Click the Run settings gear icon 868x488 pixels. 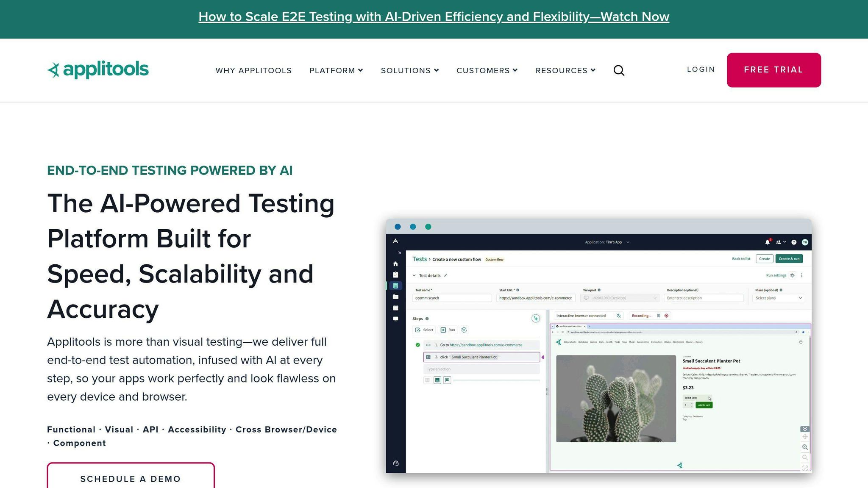tap(792, 275)
